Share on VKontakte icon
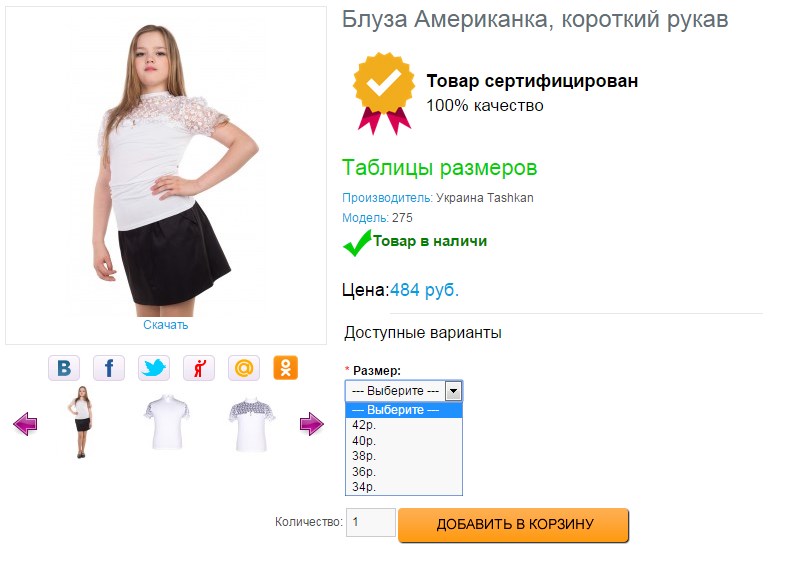Viewport: 809px width, 562px height. (64, 368)
